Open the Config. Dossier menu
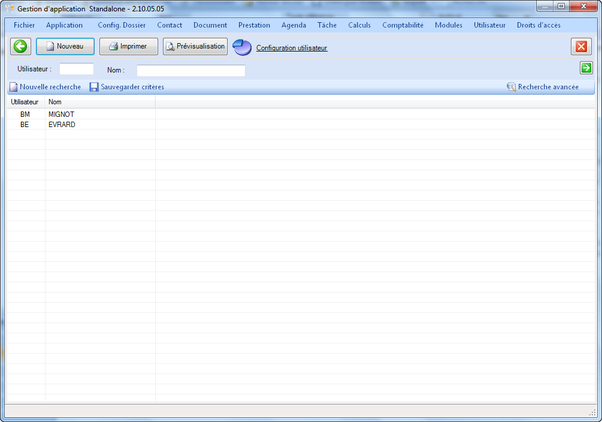This screenshot has height=422, width=602. pos(121,25)
